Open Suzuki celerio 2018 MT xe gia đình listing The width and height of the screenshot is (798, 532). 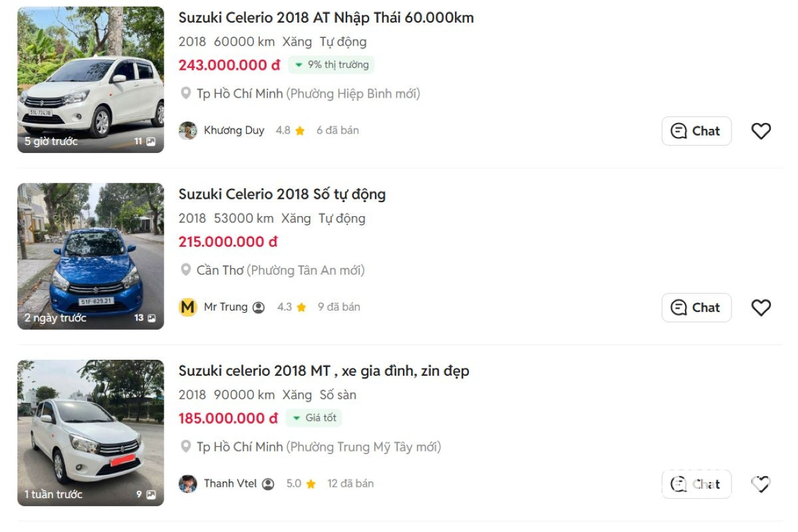(324, 371)
